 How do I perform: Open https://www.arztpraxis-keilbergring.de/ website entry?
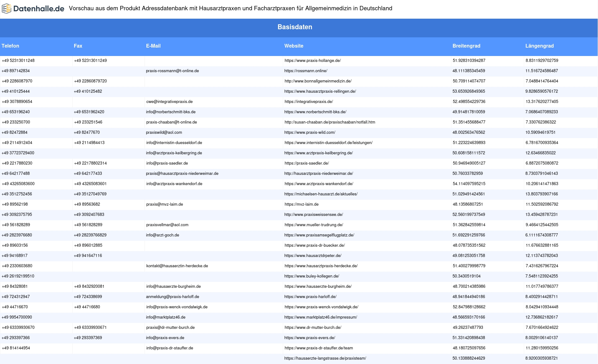click(x=319, y=153)
